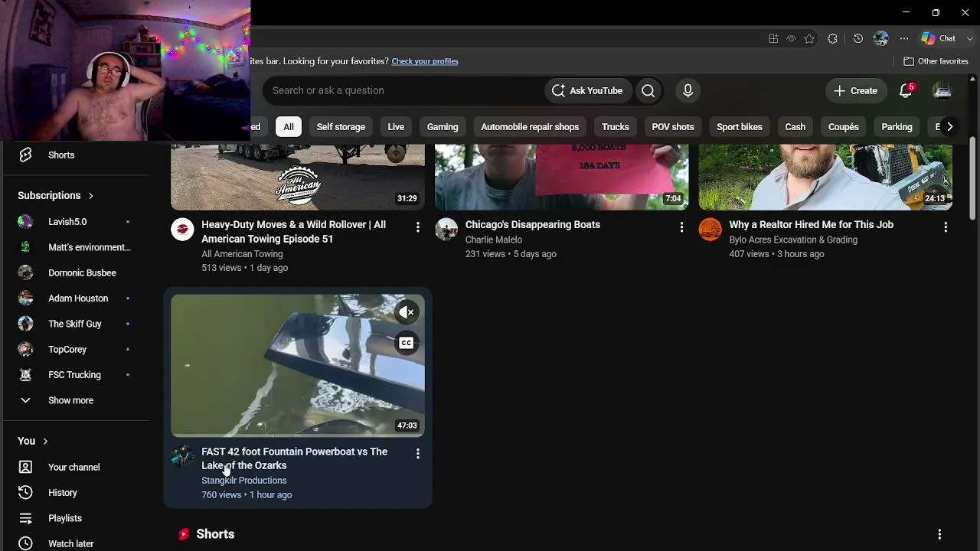
Task: Click the tracking prevention eye icon
Action: 792,38
